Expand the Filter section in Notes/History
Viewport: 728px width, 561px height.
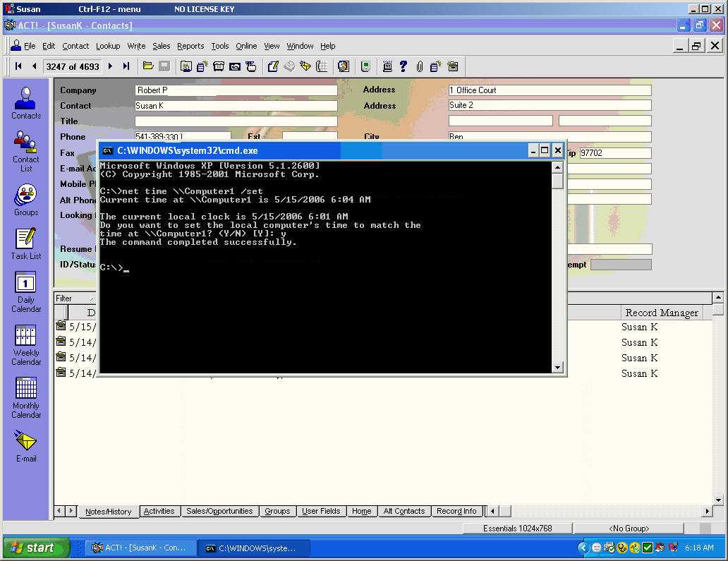[x=74, y=298]
